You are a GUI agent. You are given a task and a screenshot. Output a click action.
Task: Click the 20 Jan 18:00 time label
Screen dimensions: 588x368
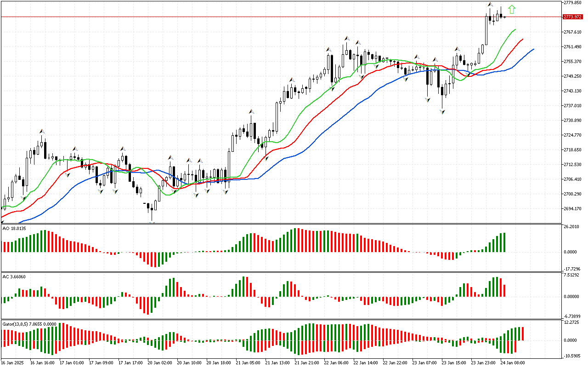pos(219,363)
